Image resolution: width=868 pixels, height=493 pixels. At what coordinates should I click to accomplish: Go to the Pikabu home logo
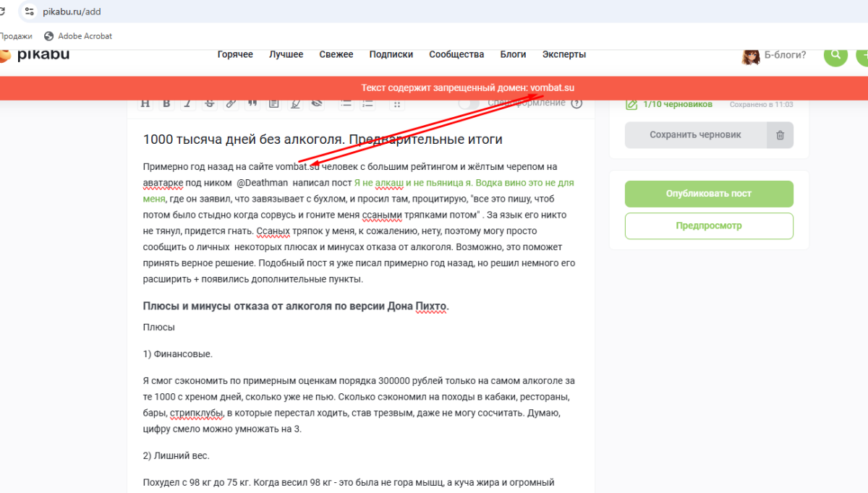pos(35,53)
